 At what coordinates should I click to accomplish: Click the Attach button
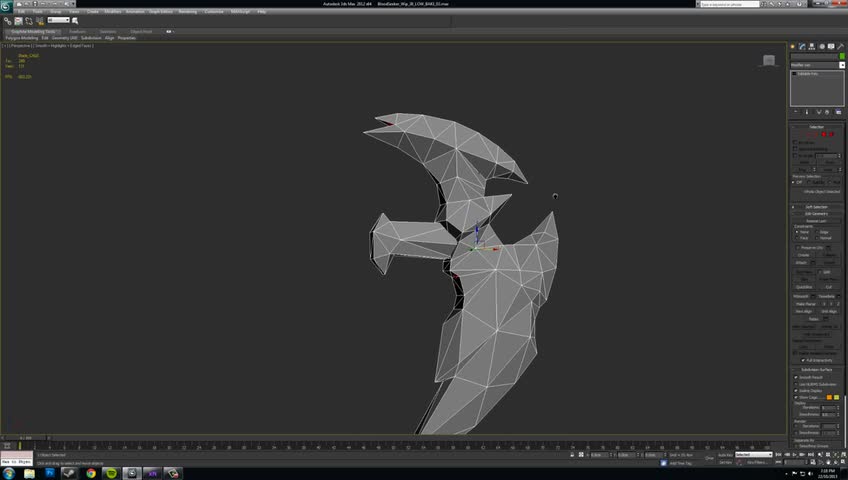[x=801, y=263]
